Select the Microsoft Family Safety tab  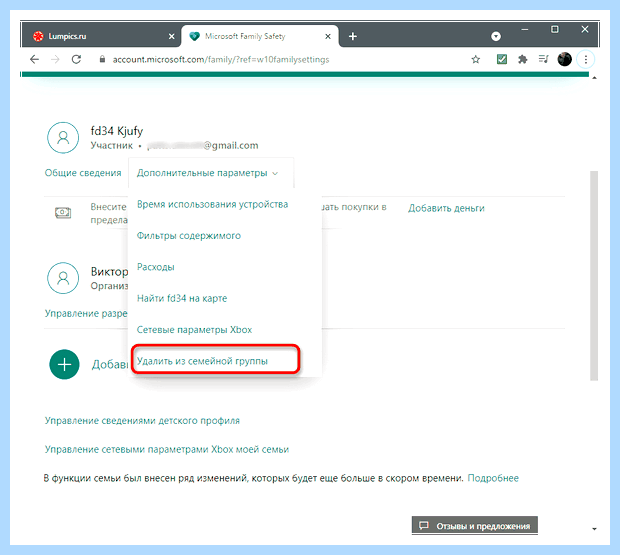tap(260, 36)
